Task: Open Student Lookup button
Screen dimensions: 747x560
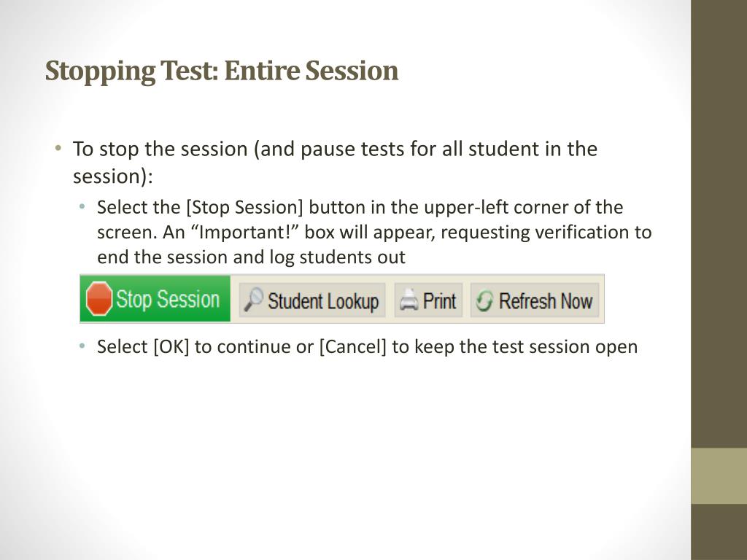Action: click(312, 300)
